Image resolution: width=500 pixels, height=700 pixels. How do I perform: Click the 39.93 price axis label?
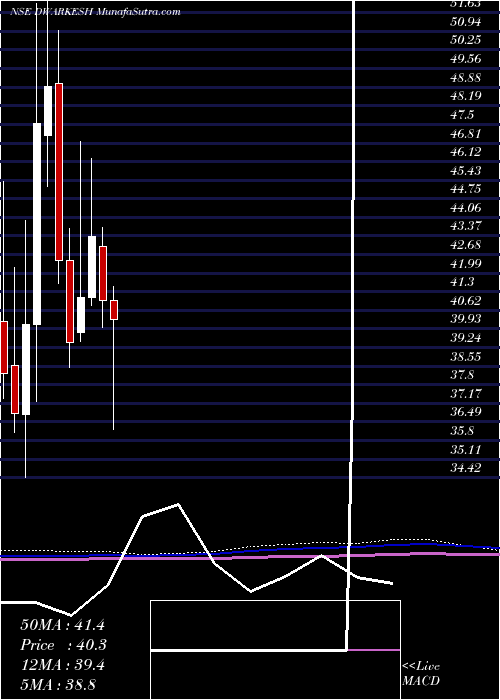[x=465, y=319]
